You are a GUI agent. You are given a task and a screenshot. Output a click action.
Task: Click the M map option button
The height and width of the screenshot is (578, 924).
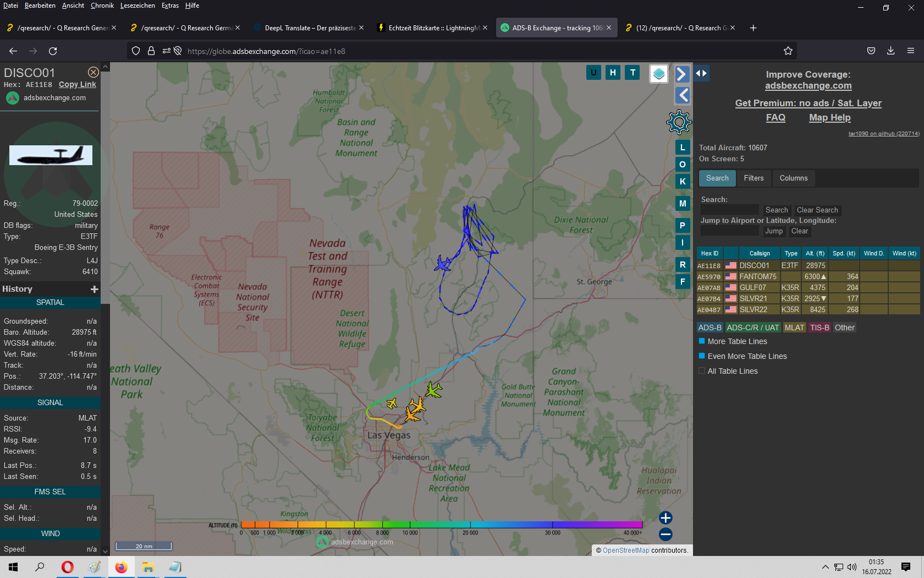[683, 203]
